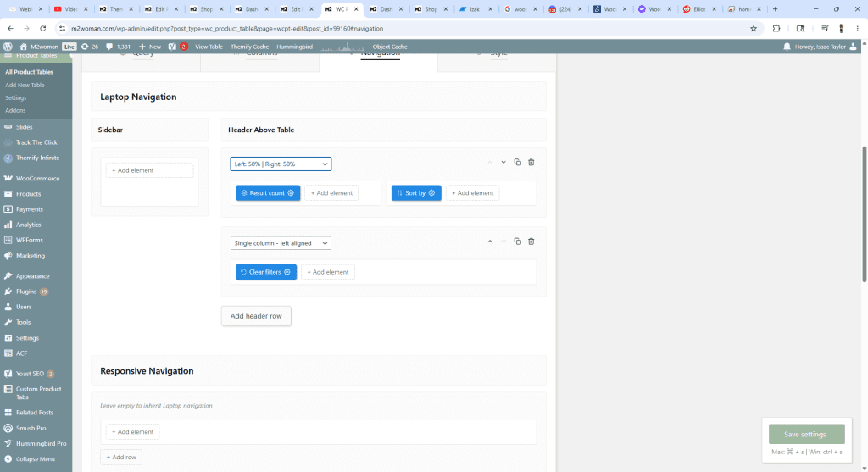Click Add row in Responsive Navigation
Screen dimensions: 868x472
(121, 457)
